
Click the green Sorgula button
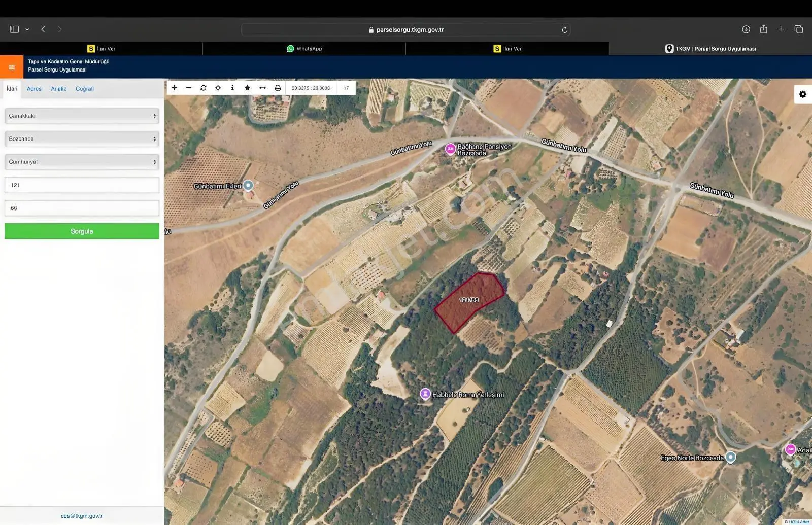pos(82,231)
